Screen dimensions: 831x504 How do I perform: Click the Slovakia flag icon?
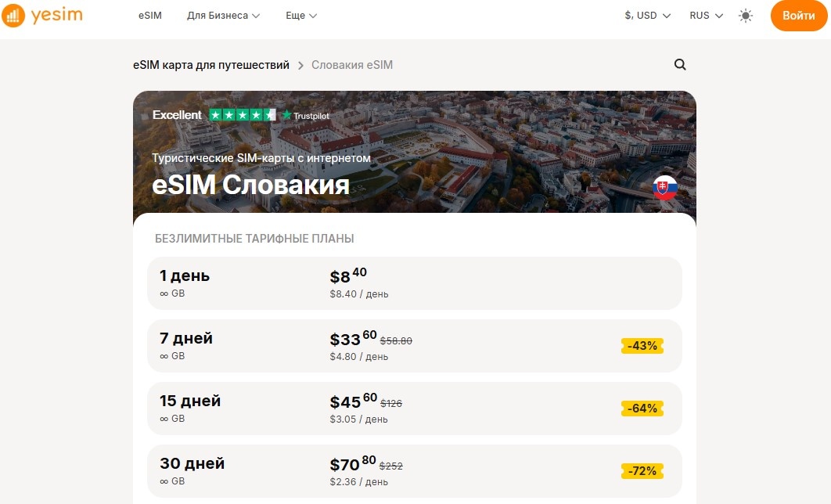[x=664, y=188]
